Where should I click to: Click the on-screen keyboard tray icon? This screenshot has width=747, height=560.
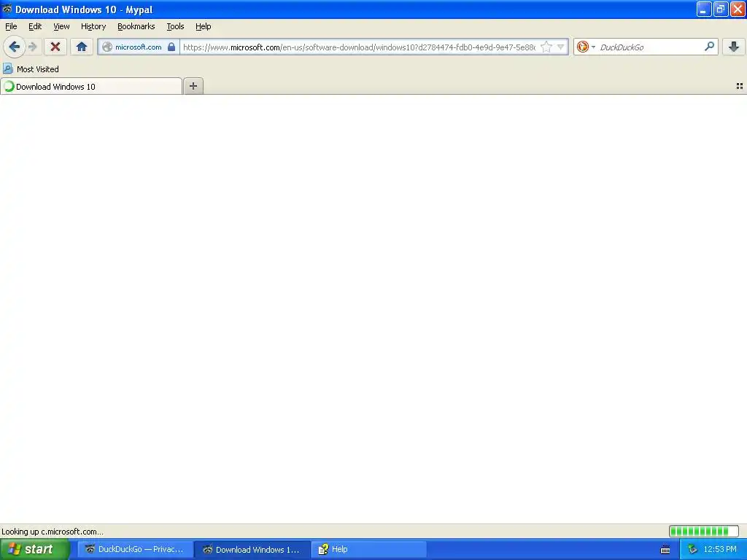point(665,550)
